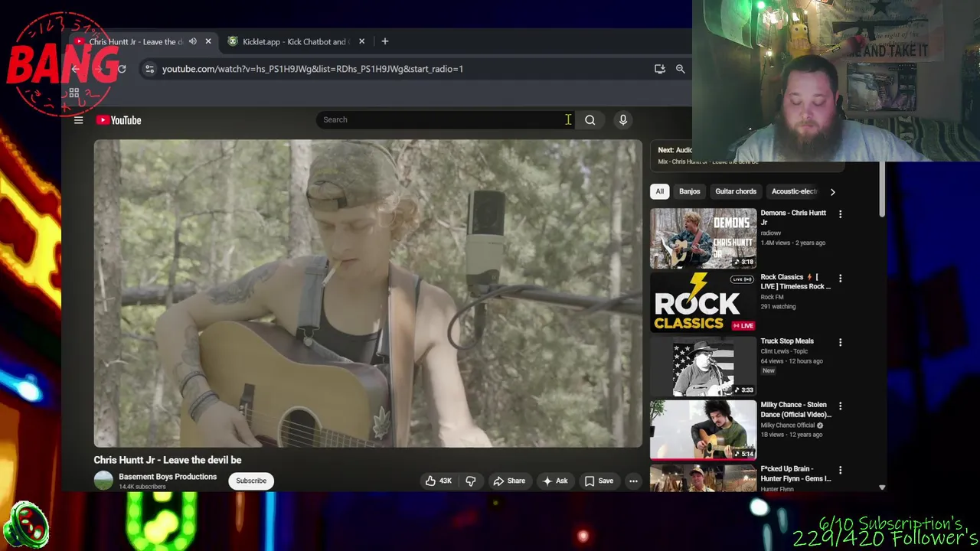980x551 pixels.
Task: Expand more filter chips with right arrow
Action: (832, 191)
